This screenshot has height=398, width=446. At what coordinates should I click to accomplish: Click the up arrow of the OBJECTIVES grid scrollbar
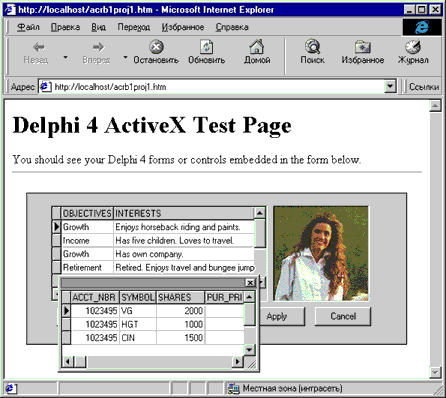pyautogui.click(x=260, y=213)
